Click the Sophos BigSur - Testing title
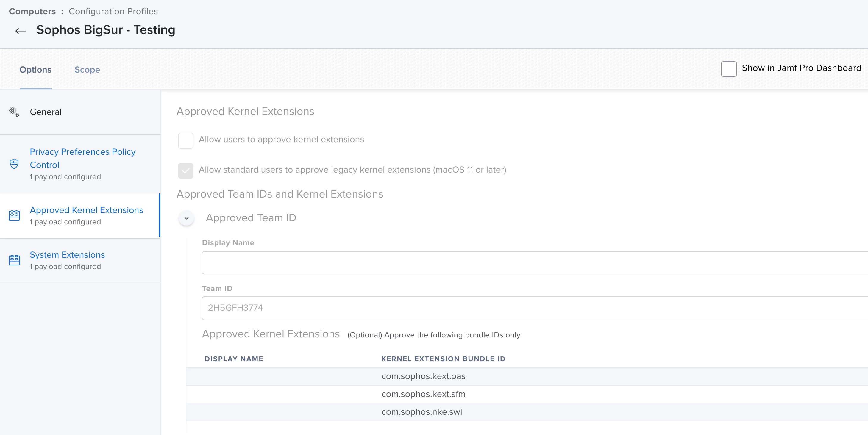 pyautogui.click(x=106, y=30)
